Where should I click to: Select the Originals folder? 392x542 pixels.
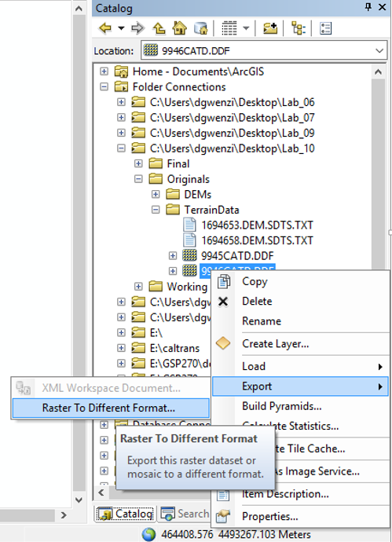click(x=188, y=179)
